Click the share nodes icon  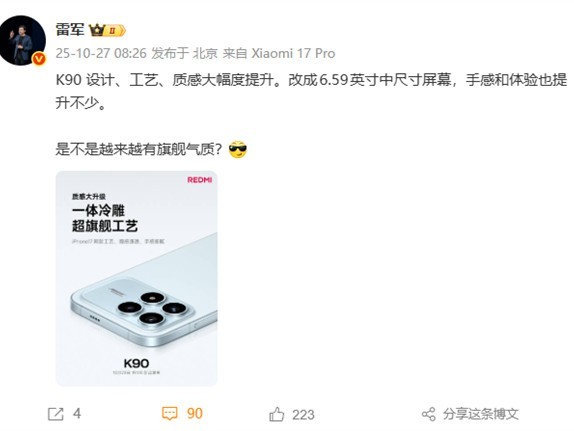[x=428, y=414]
